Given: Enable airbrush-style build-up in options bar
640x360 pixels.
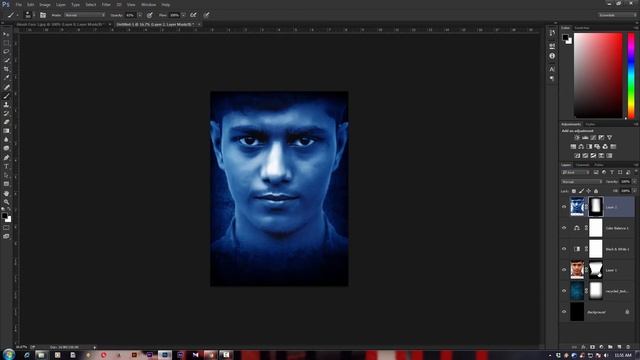Looking at the screenshot, I should (193, 15).
